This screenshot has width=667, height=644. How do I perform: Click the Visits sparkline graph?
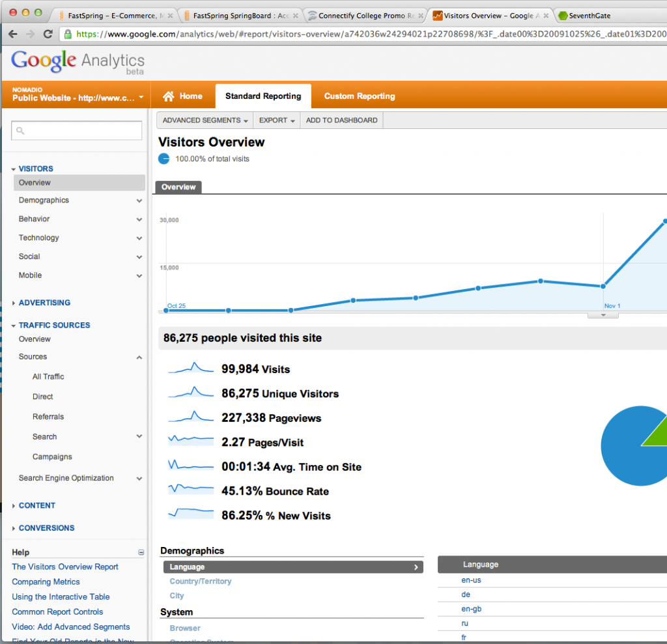(191, 367)
